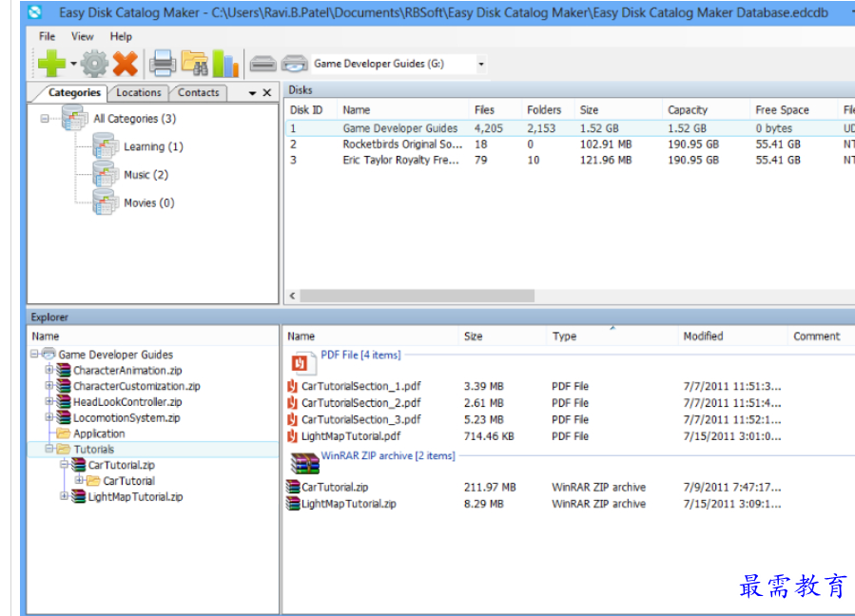Click the CarTutorialSection_1.pdf file icon
The image size is (855, 616).
coord(293,386)
